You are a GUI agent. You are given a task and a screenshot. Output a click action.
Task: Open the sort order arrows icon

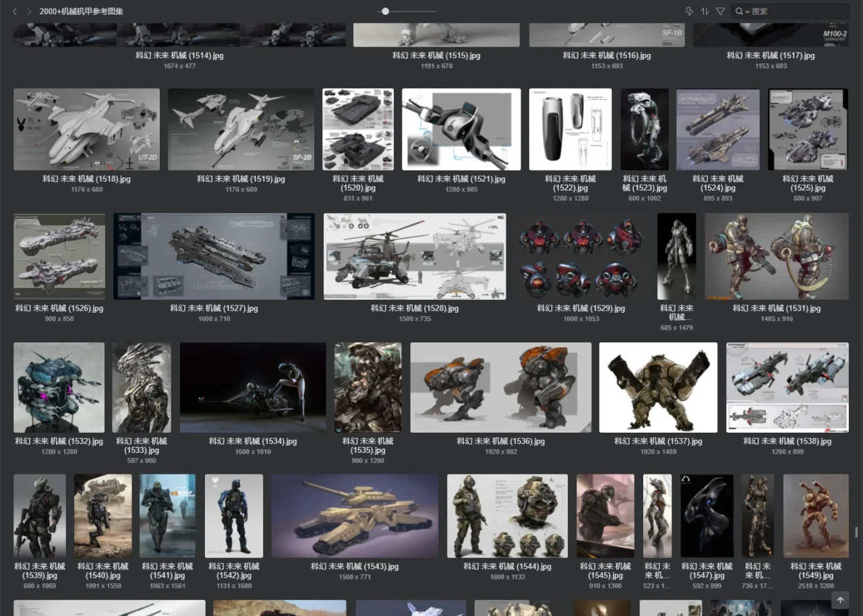click(705, 11)
